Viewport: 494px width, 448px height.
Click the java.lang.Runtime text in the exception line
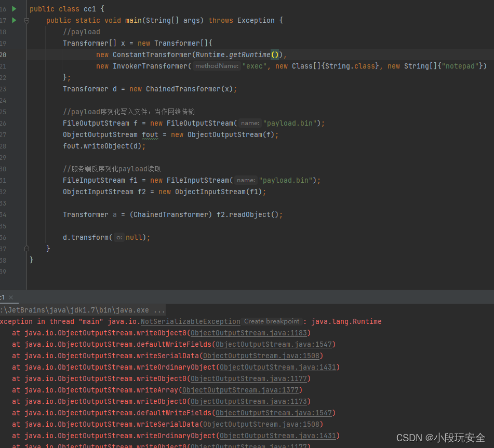[x=346, y=321]
